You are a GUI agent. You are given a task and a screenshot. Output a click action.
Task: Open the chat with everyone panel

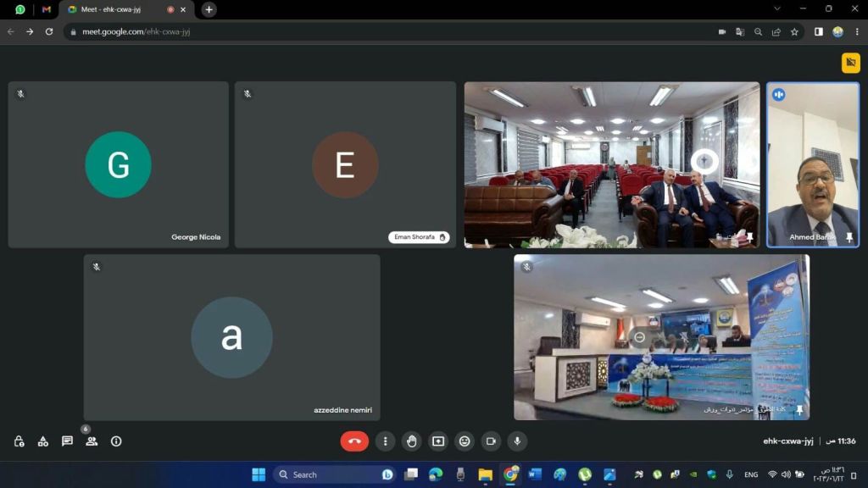pos(67,441)
